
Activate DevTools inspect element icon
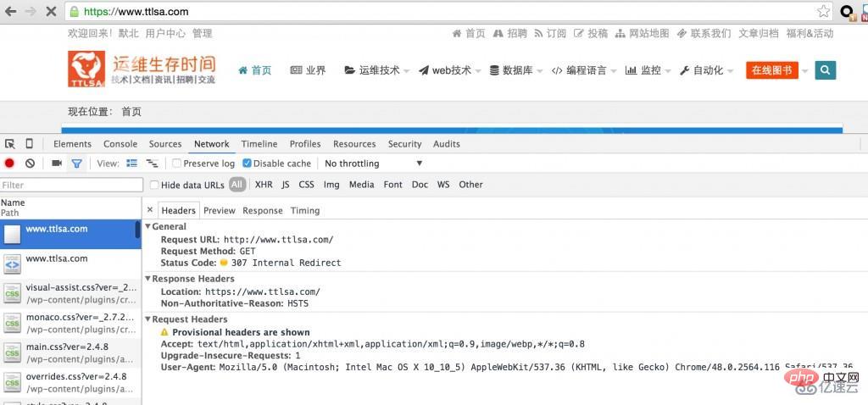tap(10, 144)
